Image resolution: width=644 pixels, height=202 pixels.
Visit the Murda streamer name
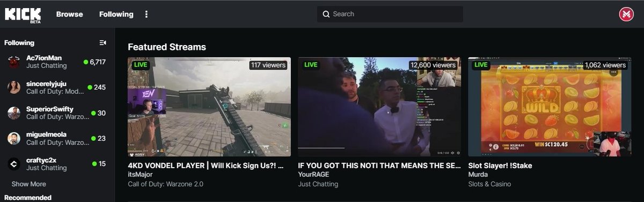tap(478, 175)
